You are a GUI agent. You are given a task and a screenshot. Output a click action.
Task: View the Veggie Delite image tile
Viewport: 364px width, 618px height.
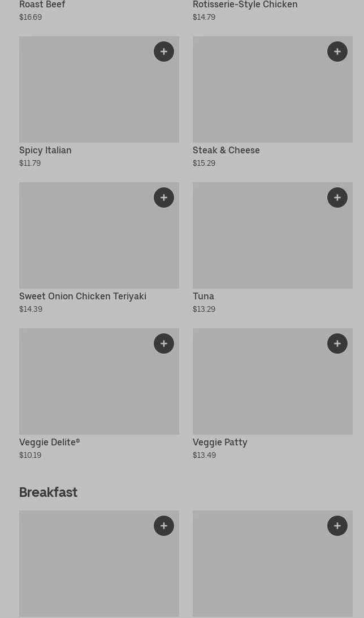point(85,388)
